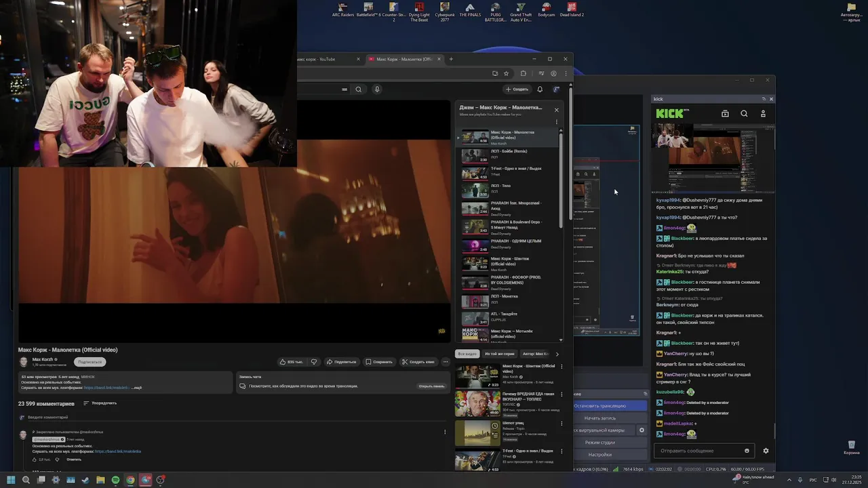Open Chrome three-dot menu

[x=566, y=73]
